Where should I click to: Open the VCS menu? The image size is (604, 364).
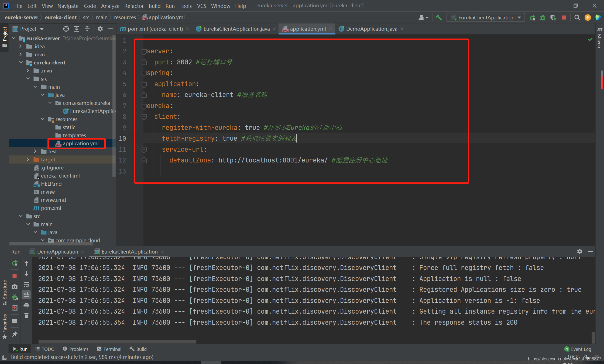click(201, 6)
